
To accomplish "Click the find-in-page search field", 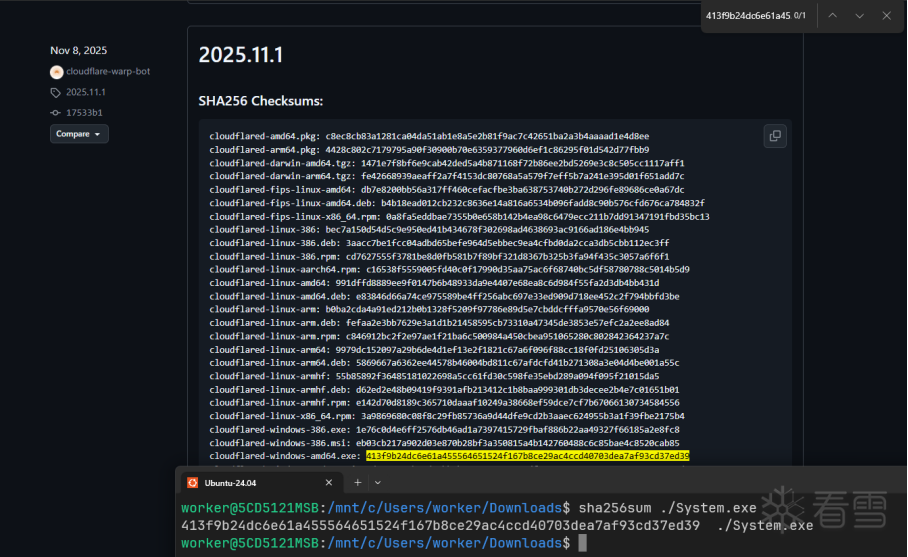I will click(748, 16).
